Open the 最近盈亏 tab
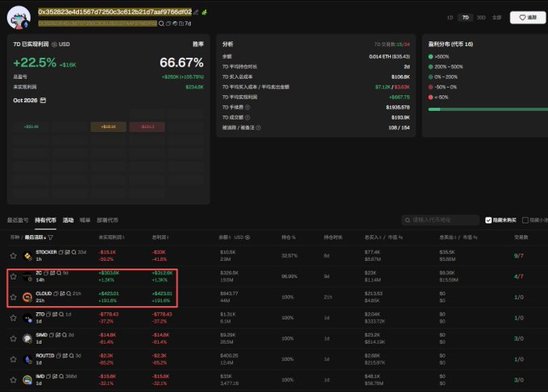Screen dimensions: 548x392 point(18,221)
